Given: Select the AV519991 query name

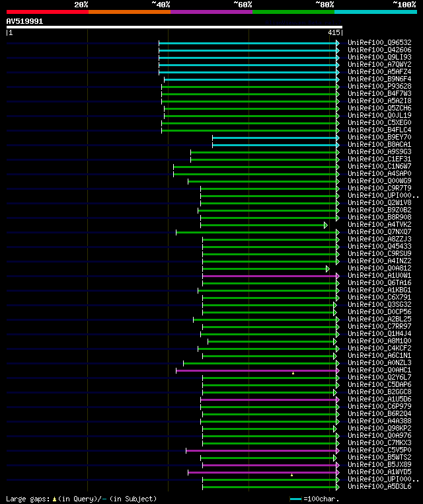Looking at the screenshot, I should coord(24,22).
